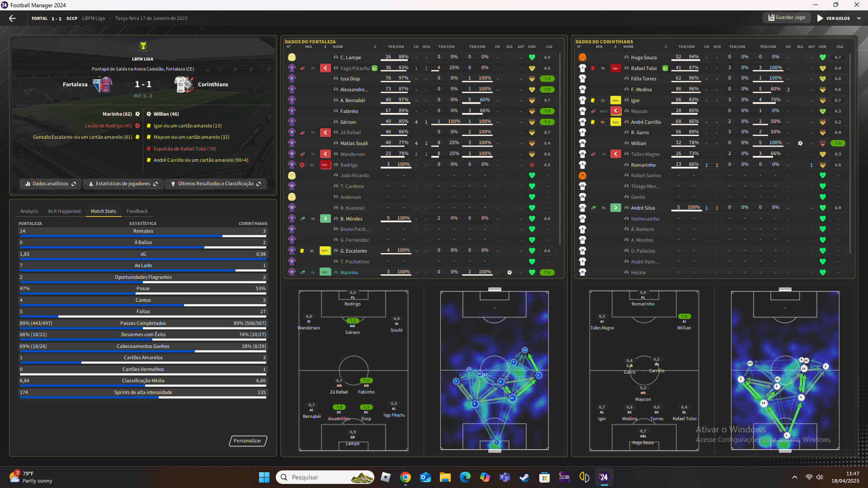Viewport: 868px width, 488px height.
Task: Click André Carrillo's yellow Amr badge
Action: pyautogui.click(x=615, y=122)
